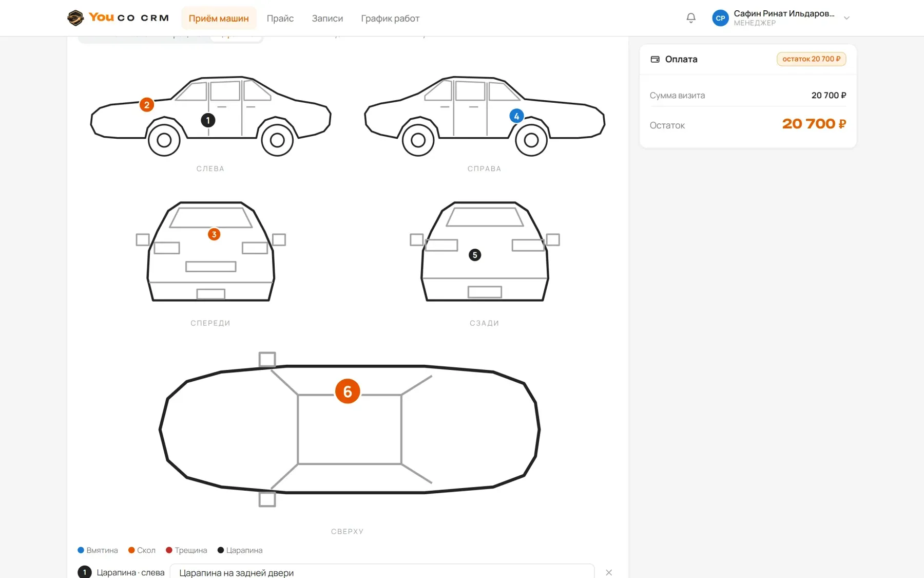Click the rear wheel on the left-side car view
Image resolution: width=924 pixels, height=578 pixels.
[x=277, y=140]
